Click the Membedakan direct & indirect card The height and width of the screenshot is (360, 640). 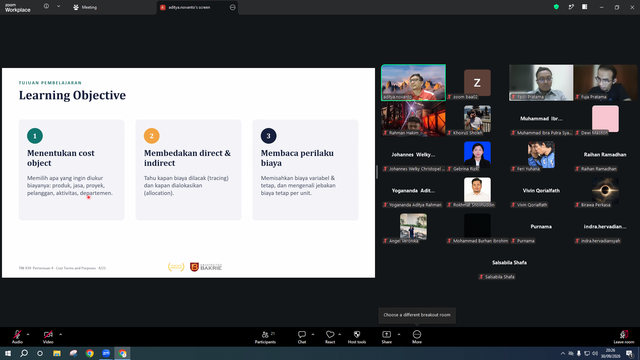click(188, 170)
